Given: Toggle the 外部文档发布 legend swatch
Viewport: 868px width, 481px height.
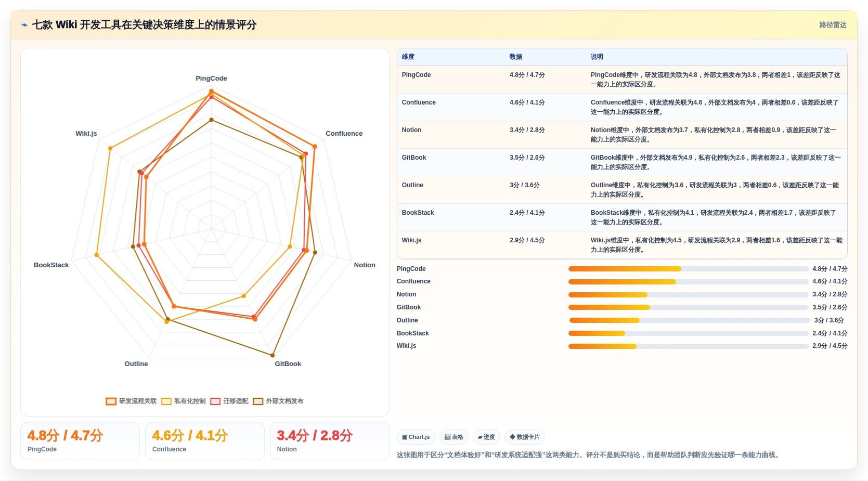Looking at the screenshot, I should [x=258, y=401].
